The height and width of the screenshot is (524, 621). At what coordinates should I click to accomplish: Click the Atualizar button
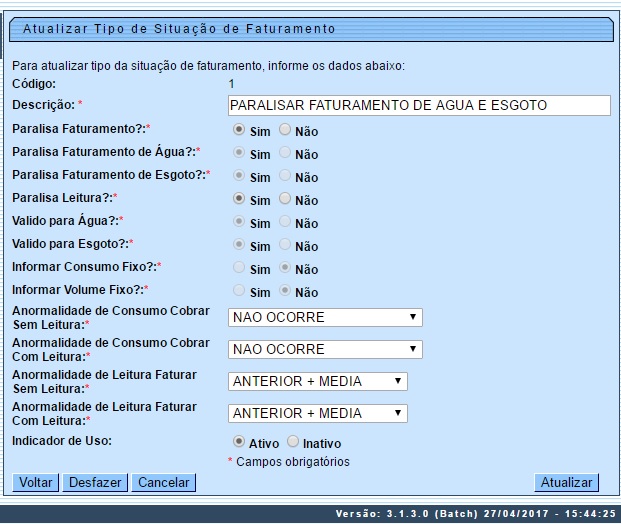point(566,482)
